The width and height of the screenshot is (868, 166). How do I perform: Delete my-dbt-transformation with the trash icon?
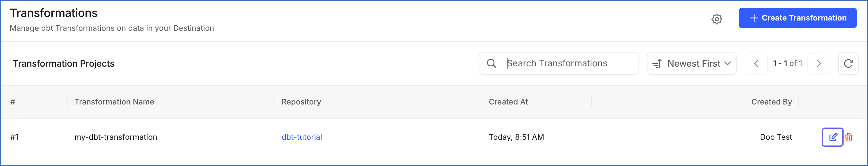click(849, 137)
